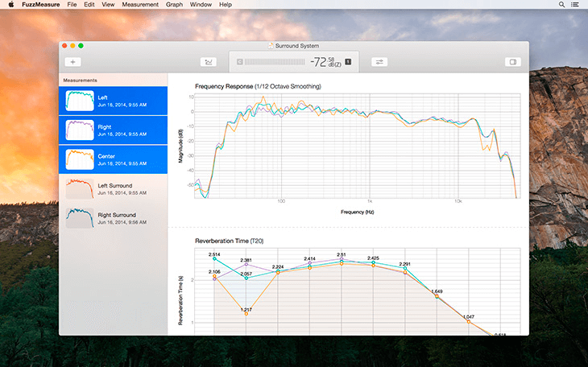Click the channel number 1 badge
Image resolution: width=588 pixels, height=367 pixels.
[x=348, y=61]
